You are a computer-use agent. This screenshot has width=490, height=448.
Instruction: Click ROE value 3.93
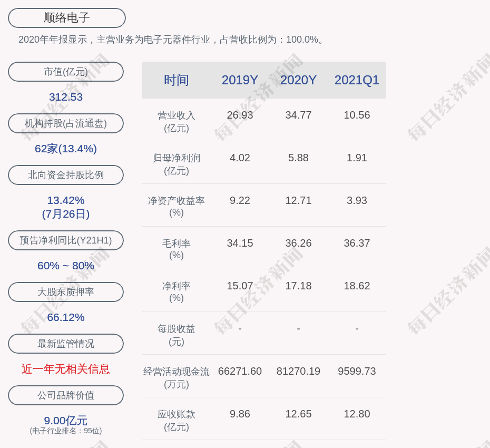[357, 200]
